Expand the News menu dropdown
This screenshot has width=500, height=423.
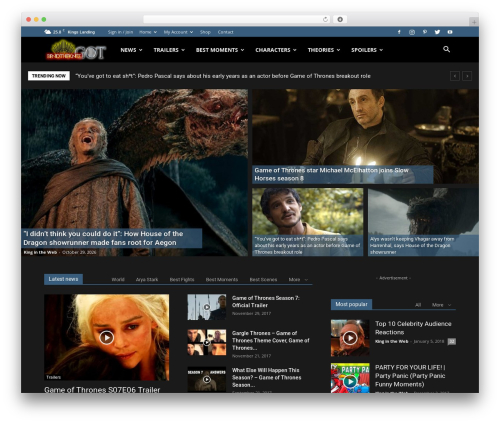[131, 50]
